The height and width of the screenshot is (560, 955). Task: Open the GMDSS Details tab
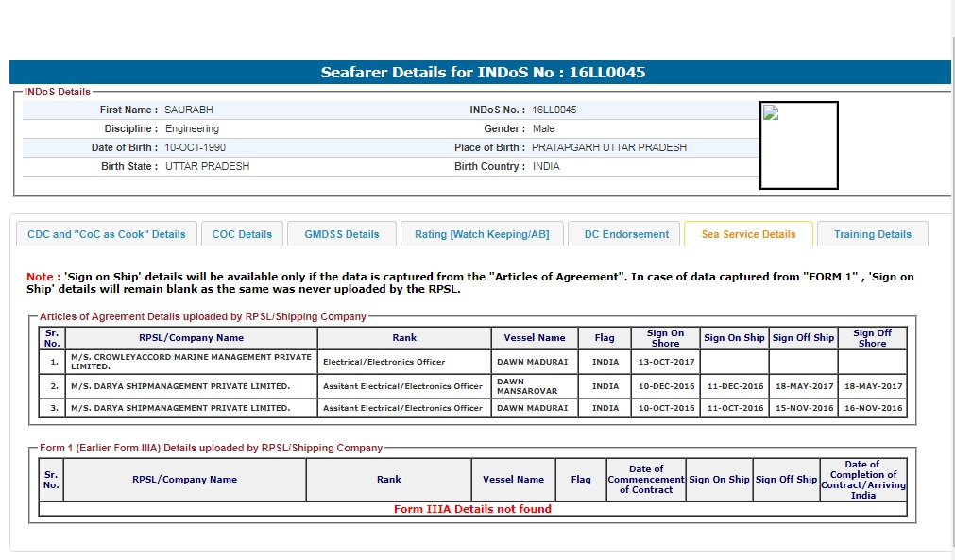pyautogui.click(x=341, y=234)
